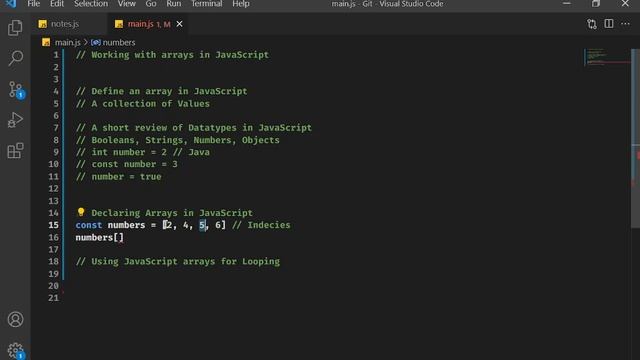
Task: Open the Accounts menu
Action: click(x=16, y=319)
